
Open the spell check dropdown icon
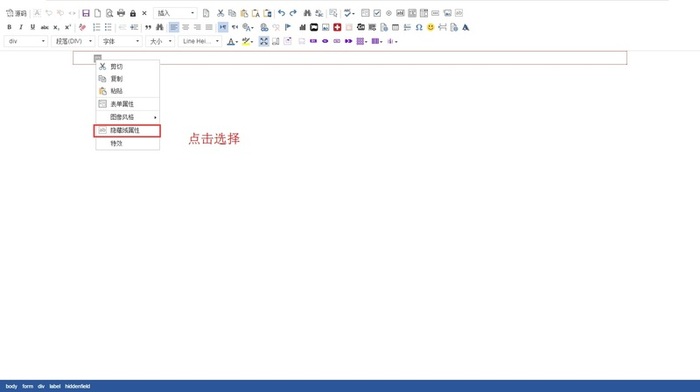pyautogui.click(x=349, y=13)
